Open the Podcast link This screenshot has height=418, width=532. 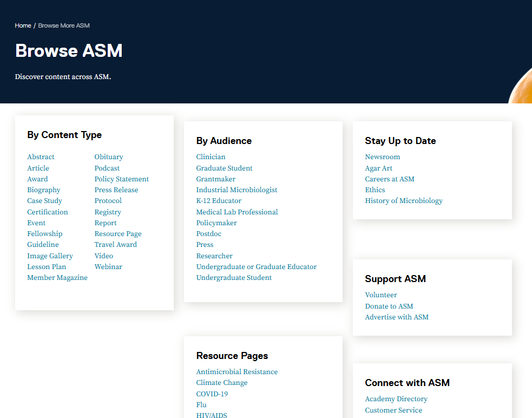[107, 168]
